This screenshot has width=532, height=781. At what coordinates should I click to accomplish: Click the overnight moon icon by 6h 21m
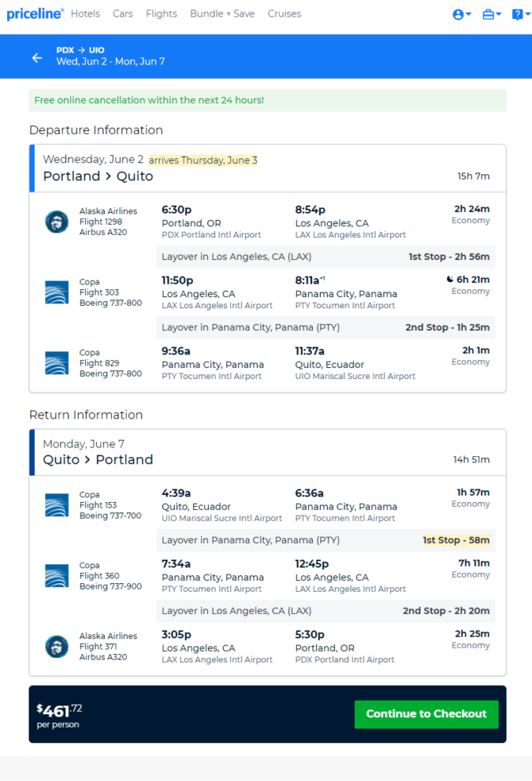450,280
